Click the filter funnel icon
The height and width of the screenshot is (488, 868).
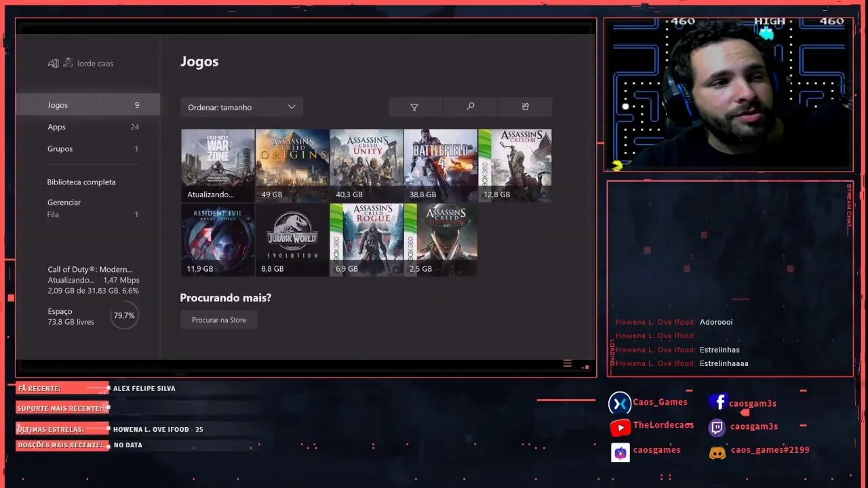tap(415, 107)
